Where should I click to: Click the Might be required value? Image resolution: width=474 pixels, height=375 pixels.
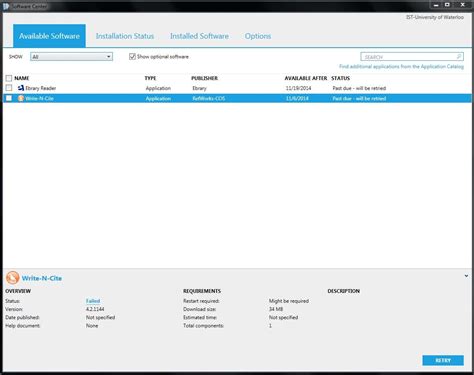289,301
